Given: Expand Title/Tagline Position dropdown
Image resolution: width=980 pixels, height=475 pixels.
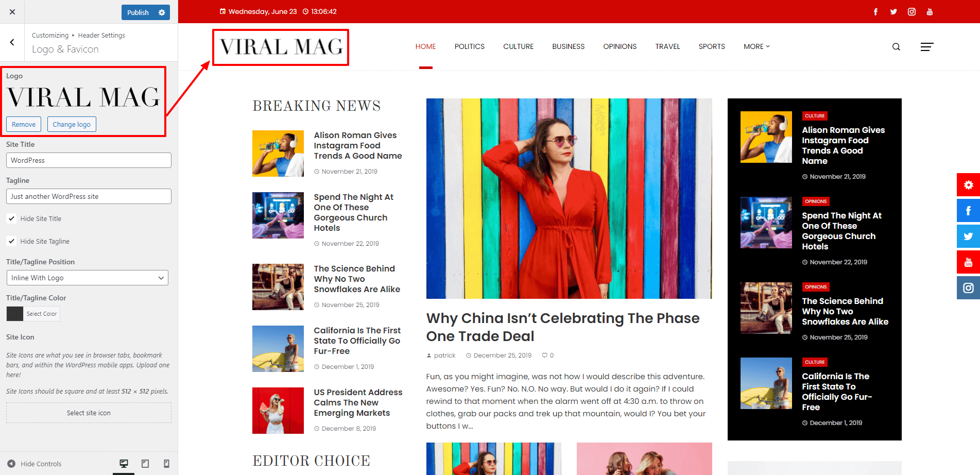Looking at the screenshot, I should point(87,278).
